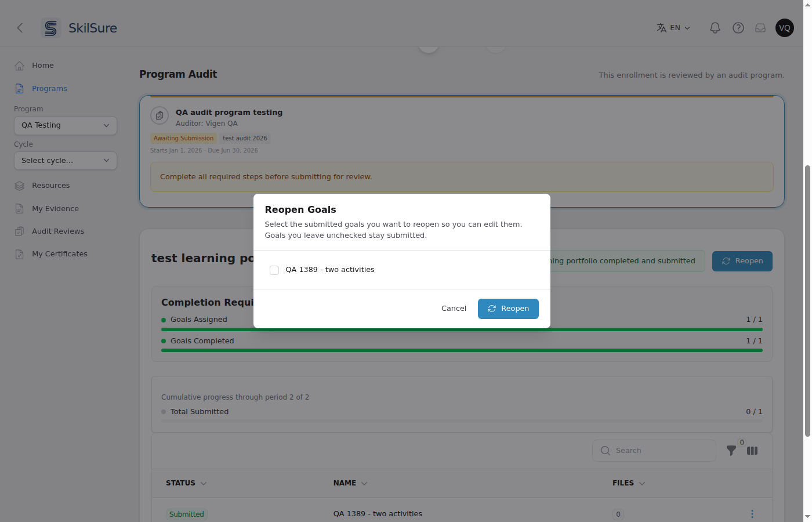Click the portfolio Reopen button behind dialog
Viewport: 812px width, 522px height.
tap(742, 261)
